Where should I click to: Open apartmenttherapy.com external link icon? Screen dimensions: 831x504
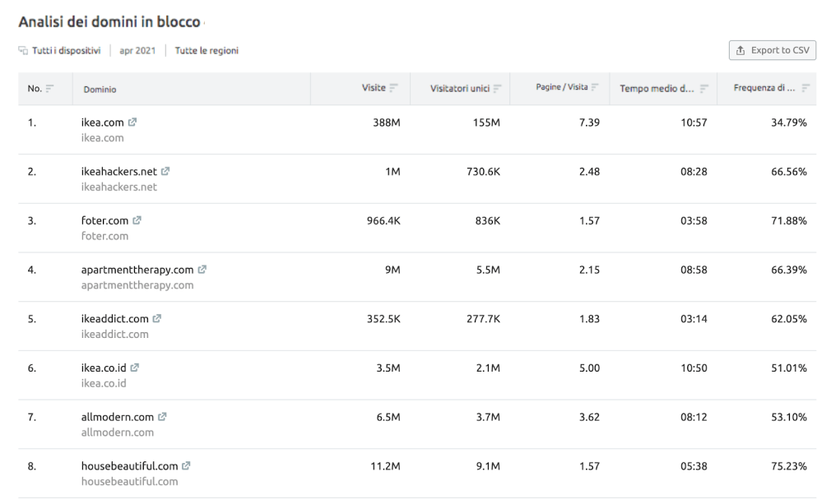(x=202, y=270)
